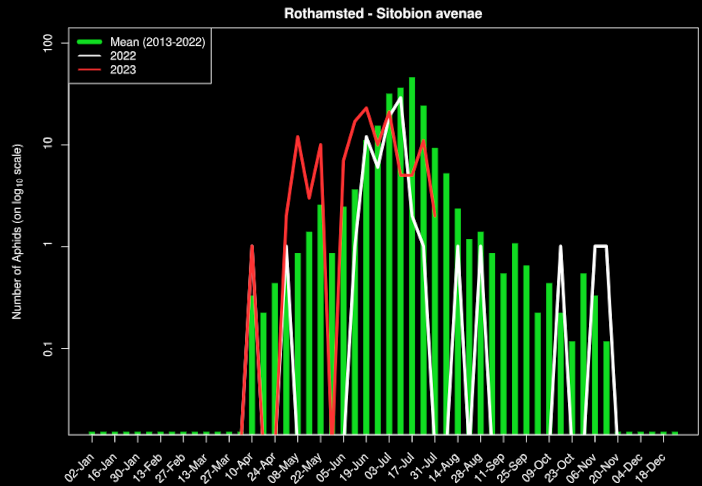Click the x-axis label '13-Mar'
The width and height of the screenshot is (702, 486).
coord(194,467)
